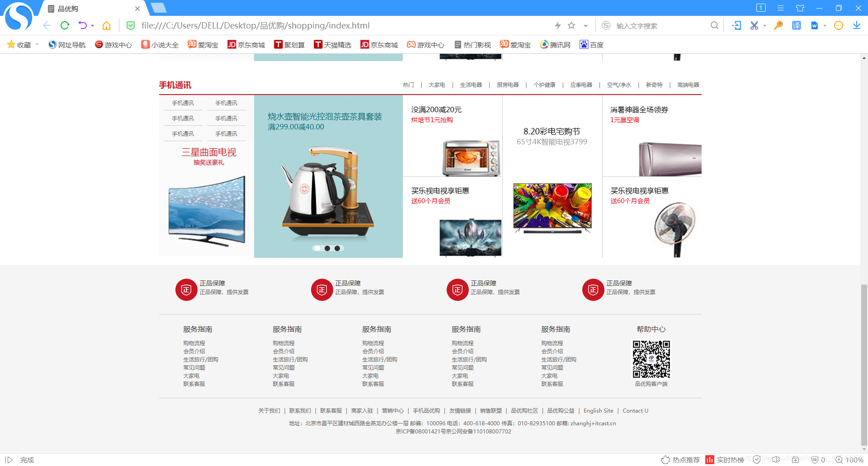Expand the 收藏 favorites dropdown
Viewport: 868px width, 466px height.
click(x=37, y=44)
